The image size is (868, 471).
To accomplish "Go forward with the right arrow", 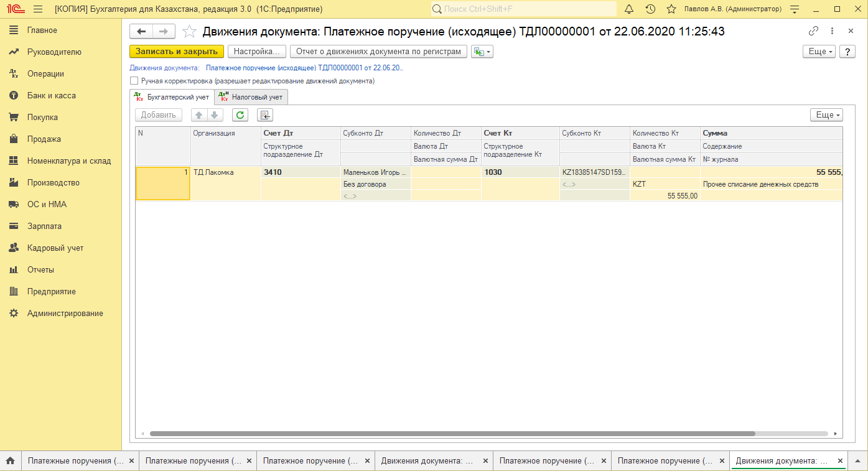I will pyautogui.click(x=164, y=31).
